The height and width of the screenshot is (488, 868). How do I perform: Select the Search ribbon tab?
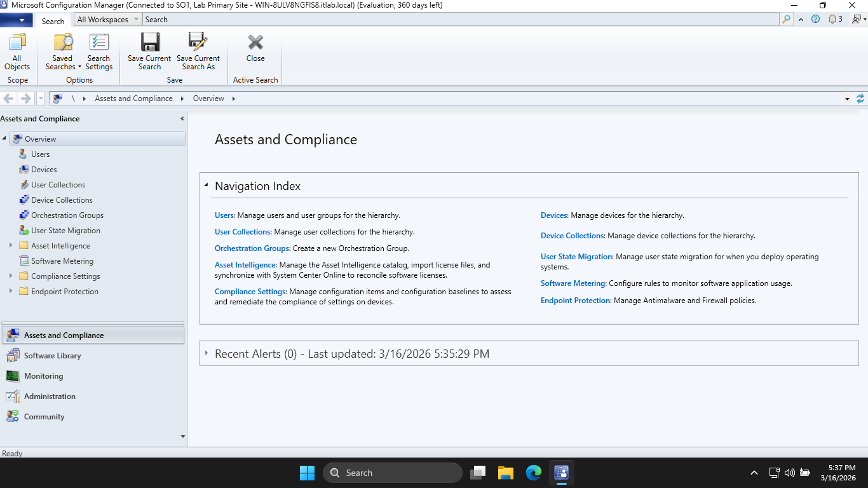pos(53,21)
